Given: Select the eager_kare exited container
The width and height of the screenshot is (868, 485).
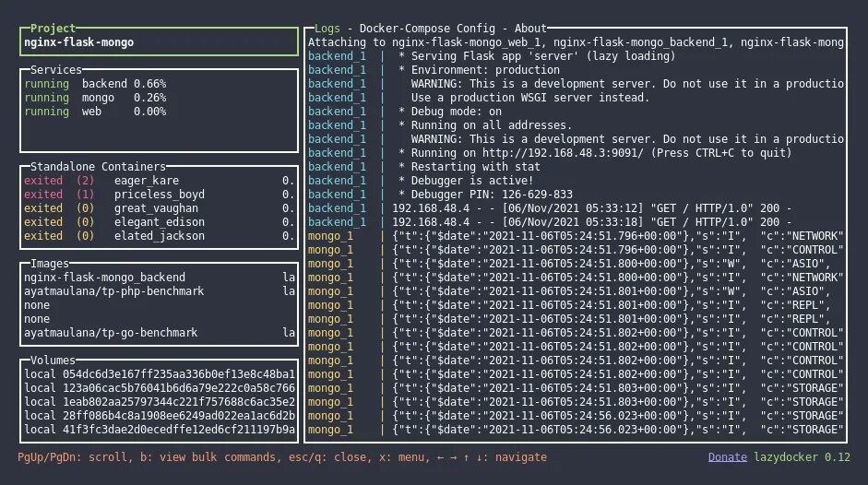Looking at the screenshot, I should coord(159,181).
